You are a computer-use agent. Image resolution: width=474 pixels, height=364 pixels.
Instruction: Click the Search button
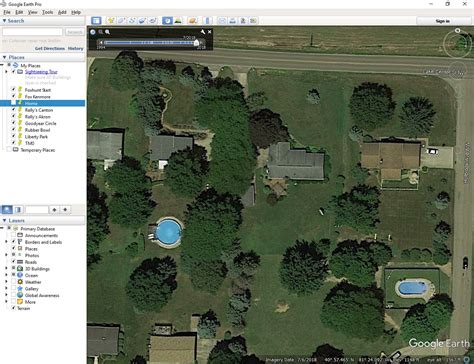pyautogui.click(x=74, y=32)
